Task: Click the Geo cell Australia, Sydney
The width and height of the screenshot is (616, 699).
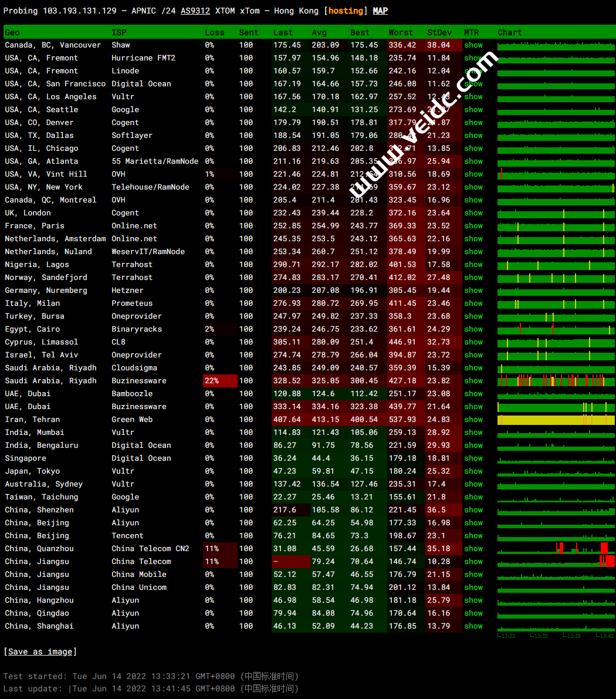Action: pyautogui.click(x=43, y=485)
